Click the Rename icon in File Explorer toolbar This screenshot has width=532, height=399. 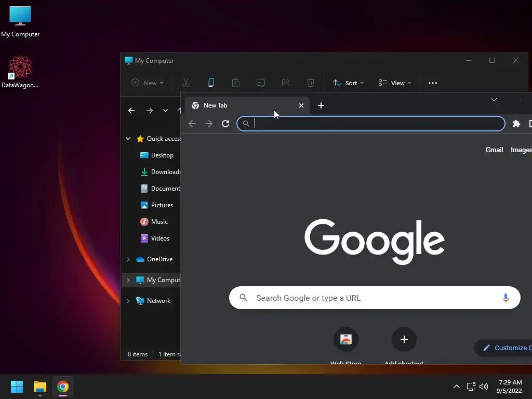[x=261, y=83]
